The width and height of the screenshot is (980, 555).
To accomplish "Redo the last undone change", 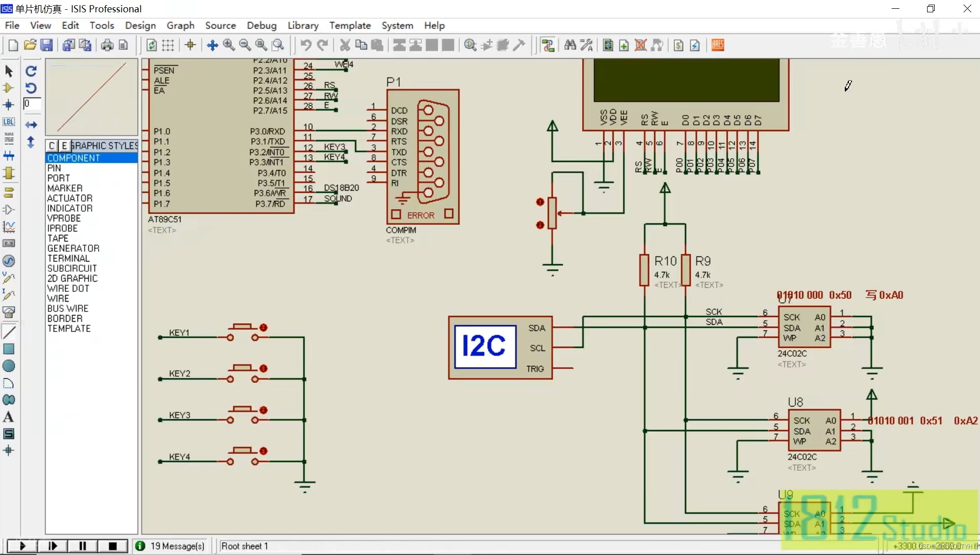I will tap(322, 45).
